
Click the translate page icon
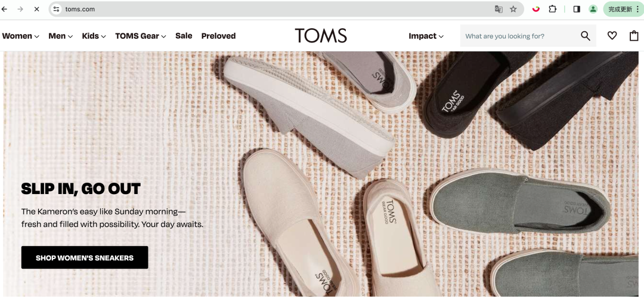(499, 9)
